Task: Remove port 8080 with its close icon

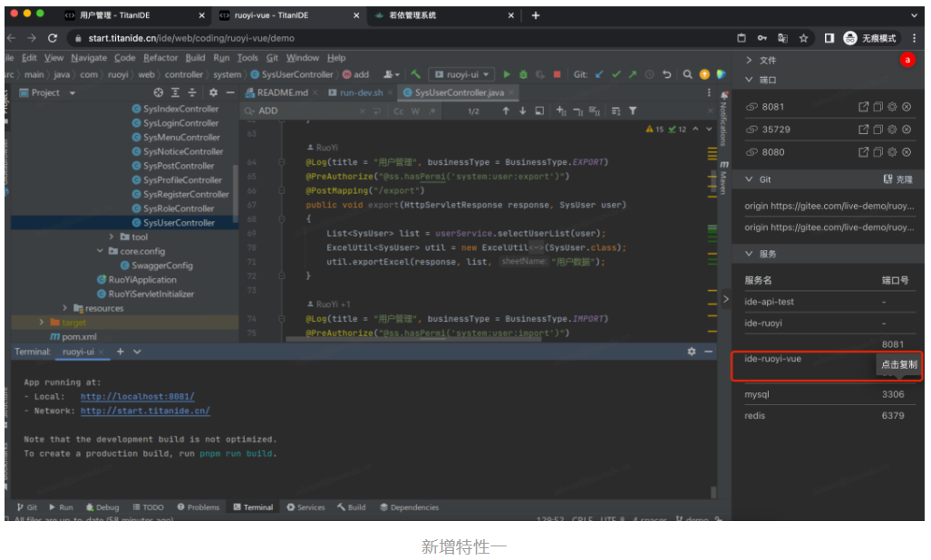Action: (x=907, y=152)
